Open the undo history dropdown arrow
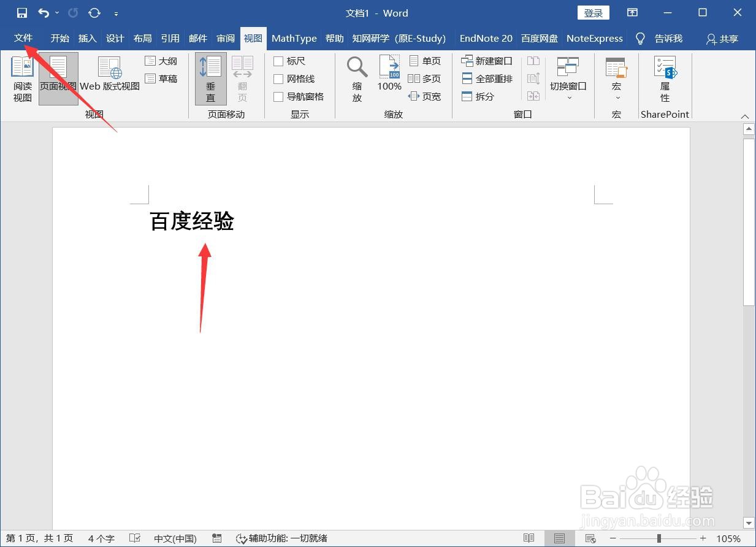This screenshot has height=547, width=756. coord(57,13)
